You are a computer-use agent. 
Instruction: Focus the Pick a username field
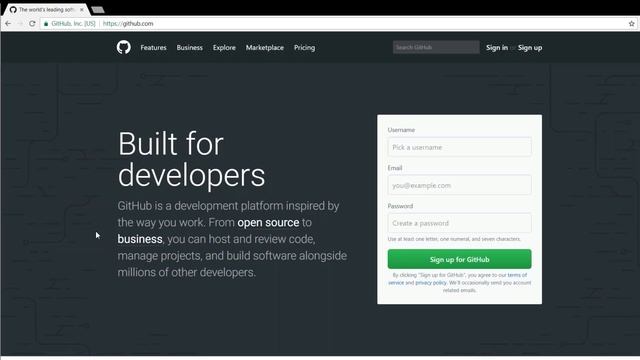click(x=459, y=147)
